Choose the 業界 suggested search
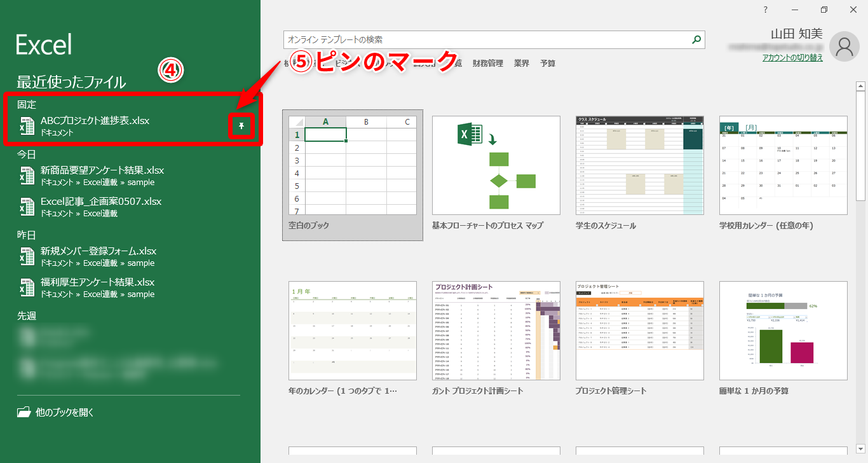This screenshot has height=463, width=868. point(522,64)
